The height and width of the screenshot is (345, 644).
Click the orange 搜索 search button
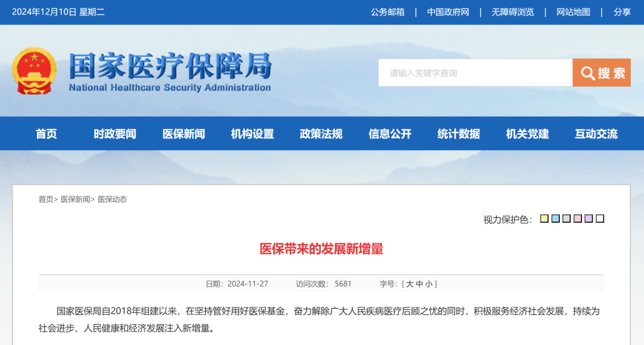[601, 73]
